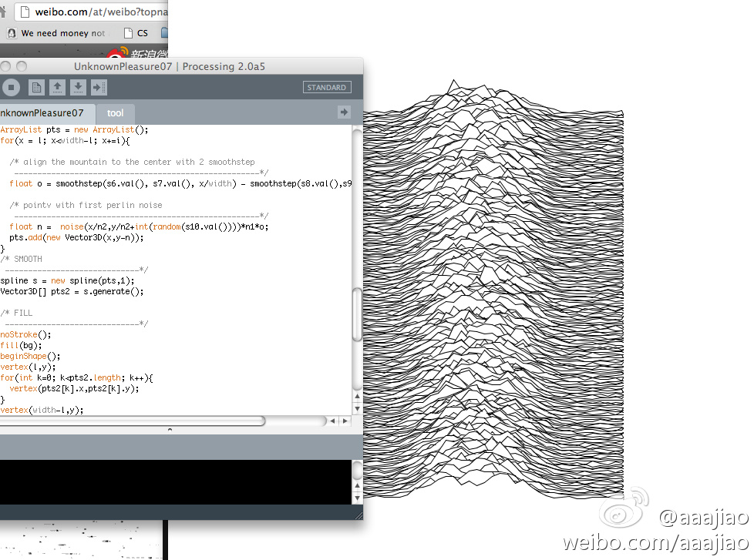Click the code editor vertical scrollbar thumb
The height and width of the screenshot is (560, 754).
tap(357, 314)
